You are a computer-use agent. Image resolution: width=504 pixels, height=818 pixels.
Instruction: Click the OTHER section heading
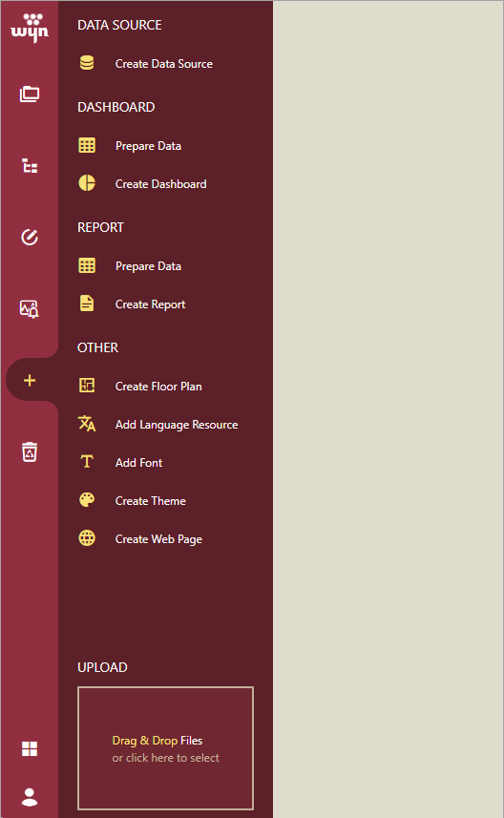click(x=97, y=347)
